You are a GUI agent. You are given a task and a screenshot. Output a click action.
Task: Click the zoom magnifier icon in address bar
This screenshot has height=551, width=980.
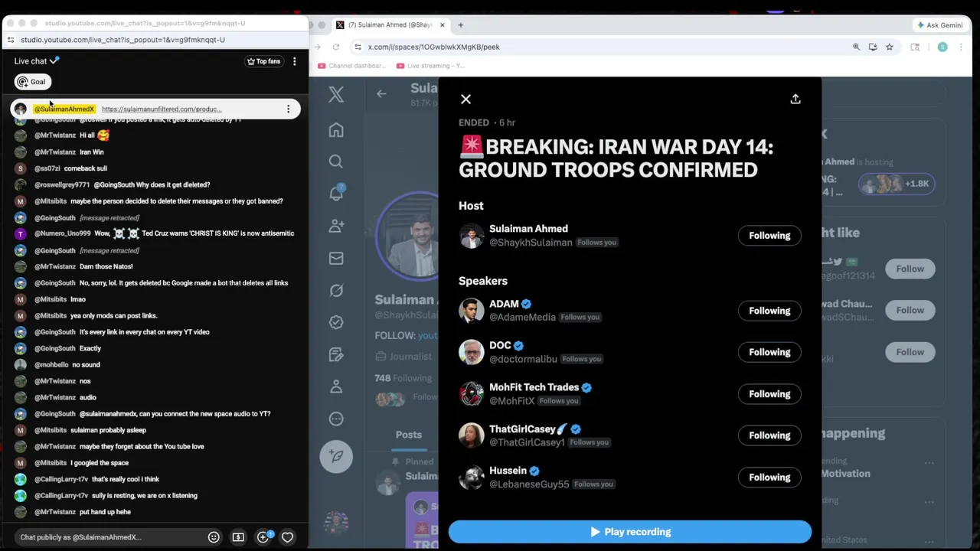856,47
